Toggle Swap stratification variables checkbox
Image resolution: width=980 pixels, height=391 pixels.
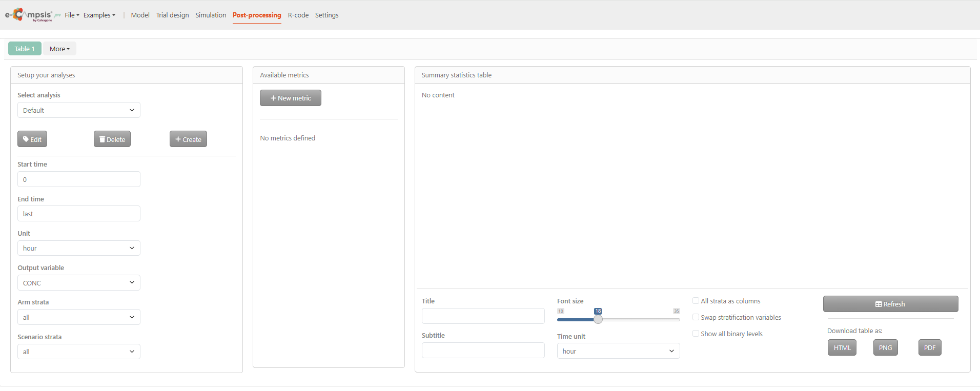tap(696, 317)
